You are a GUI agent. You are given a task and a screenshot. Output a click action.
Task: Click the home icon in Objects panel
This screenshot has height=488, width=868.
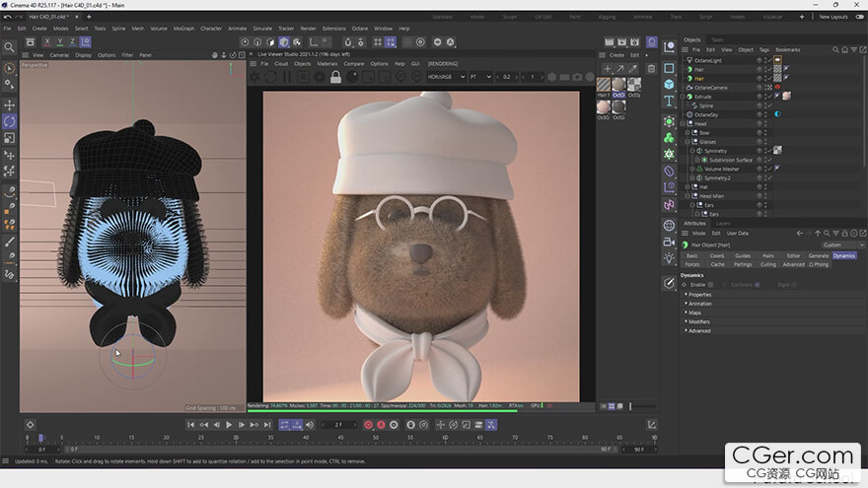point(844,50)
